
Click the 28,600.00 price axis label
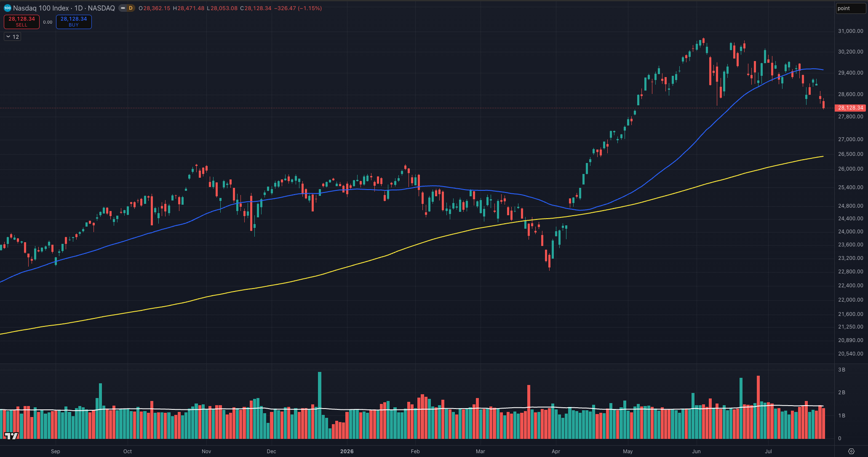click(x=851, y=94)
